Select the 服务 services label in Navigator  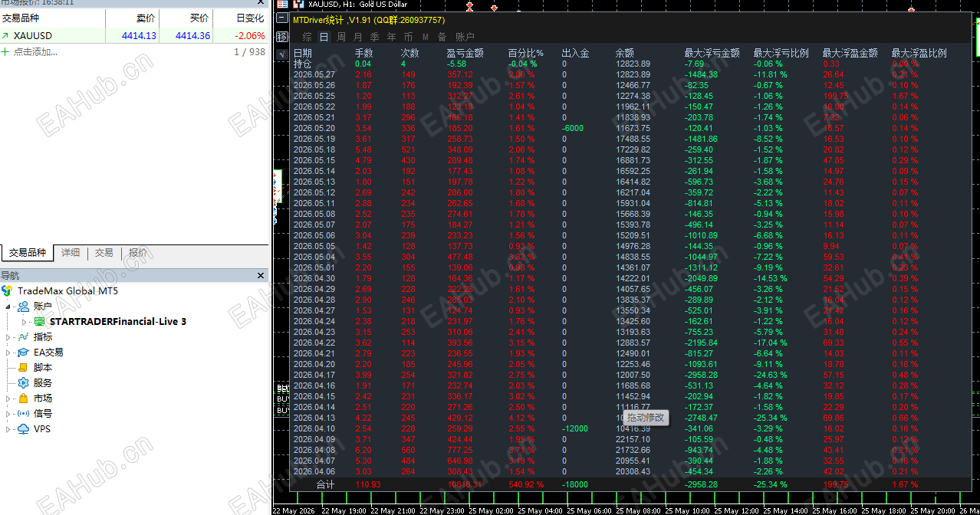click(x=43, y=383)
